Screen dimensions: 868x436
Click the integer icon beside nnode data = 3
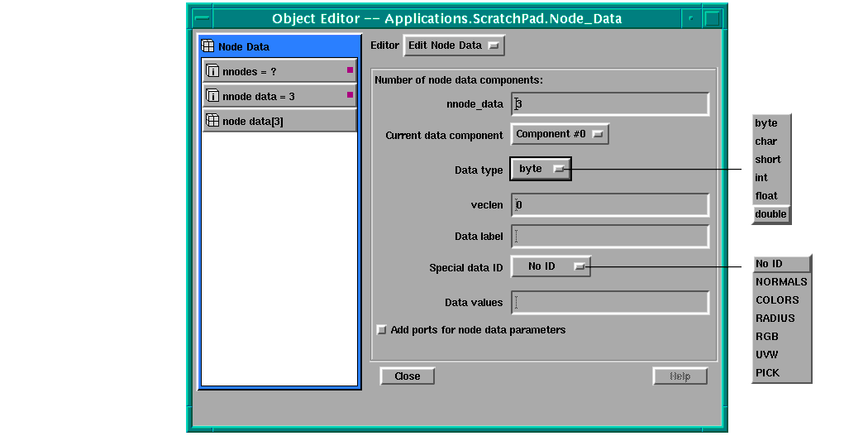click(212, 96)
